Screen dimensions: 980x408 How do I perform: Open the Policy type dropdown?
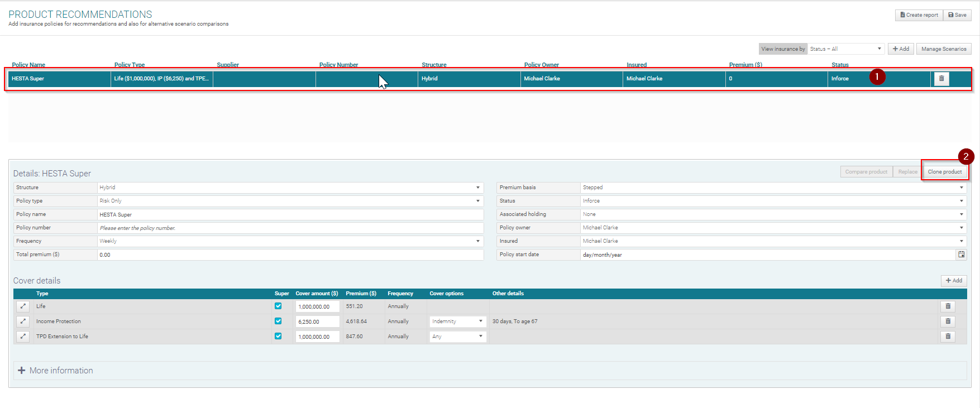[x=290, y=201]
